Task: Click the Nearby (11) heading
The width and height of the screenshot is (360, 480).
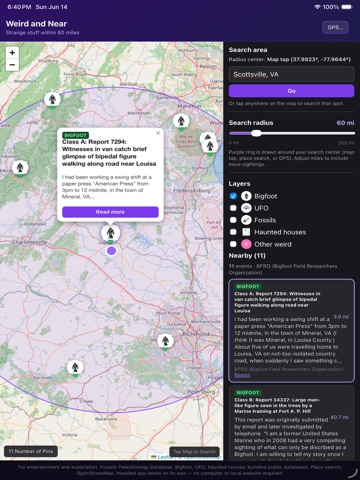Action: coord(247,256)
